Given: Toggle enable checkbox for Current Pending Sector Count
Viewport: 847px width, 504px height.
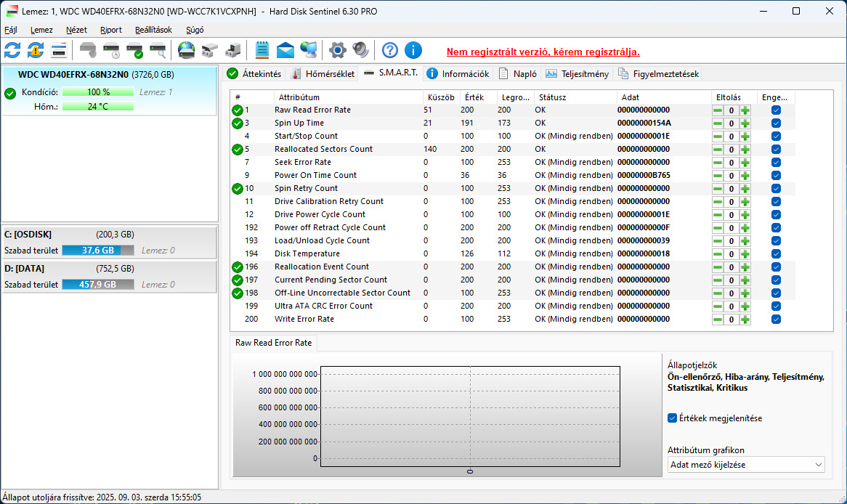Looking at the screenshot, I should [x=776, y=280].
